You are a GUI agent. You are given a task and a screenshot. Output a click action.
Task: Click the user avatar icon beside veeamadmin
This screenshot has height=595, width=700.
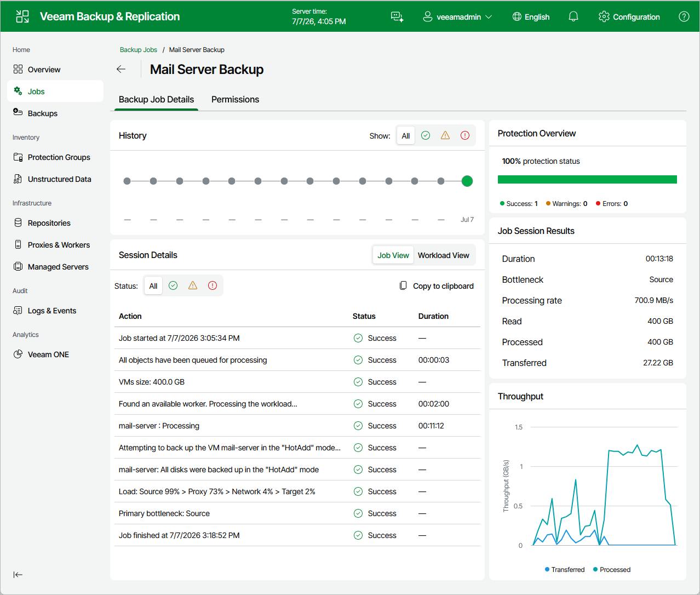tap(428, 16)
